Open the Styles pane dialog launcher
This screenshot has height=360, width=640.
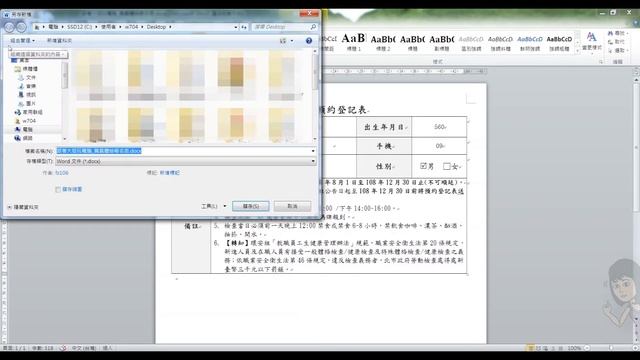click(601, 62)
